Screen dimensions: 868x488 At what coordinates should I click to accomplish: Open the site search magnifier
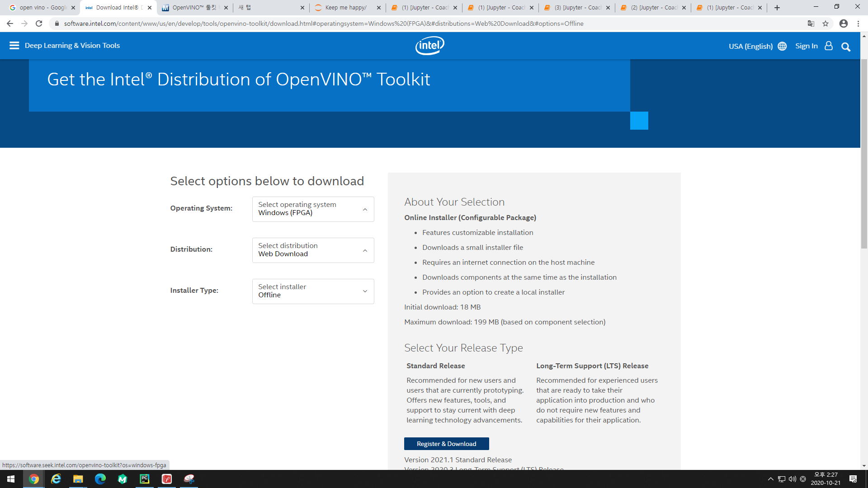[x=846, y=47]
